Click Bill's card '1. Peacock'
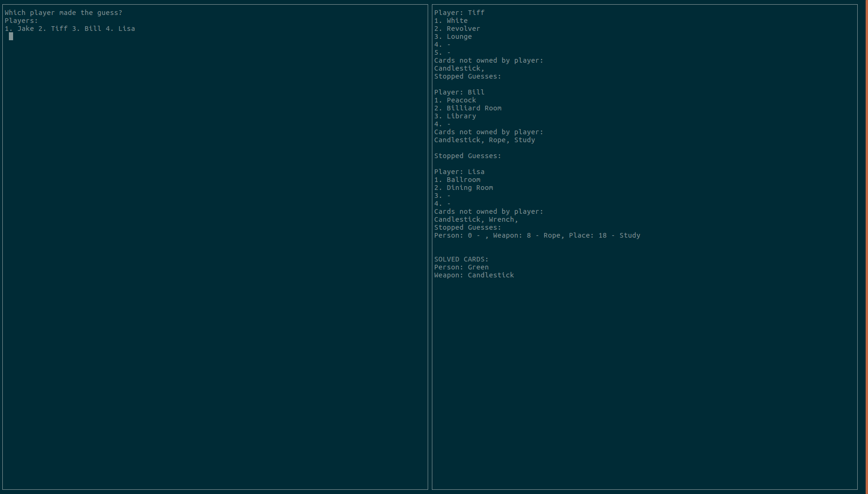868x494 pixels. 455,100
